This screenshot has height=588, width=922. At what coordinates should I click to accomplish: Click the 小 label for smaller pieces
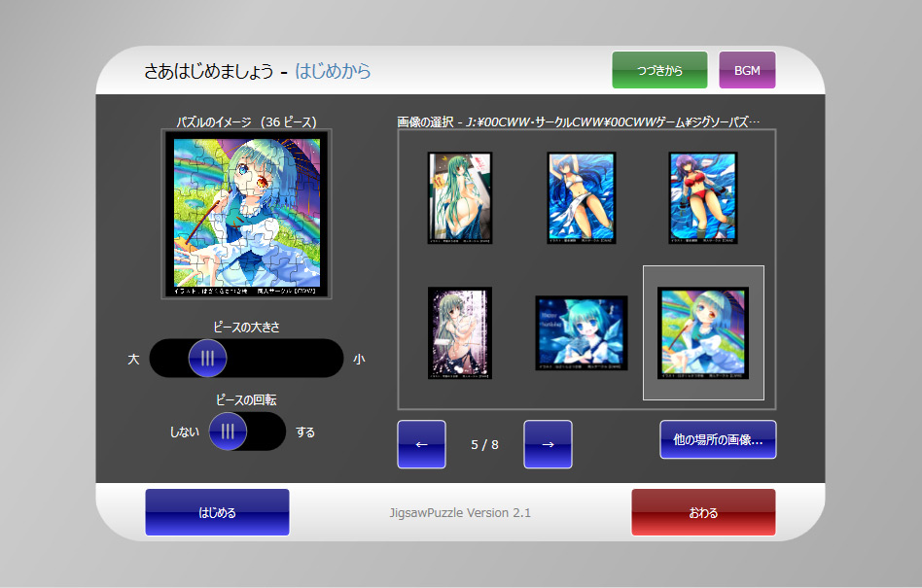tap(359, 359)
